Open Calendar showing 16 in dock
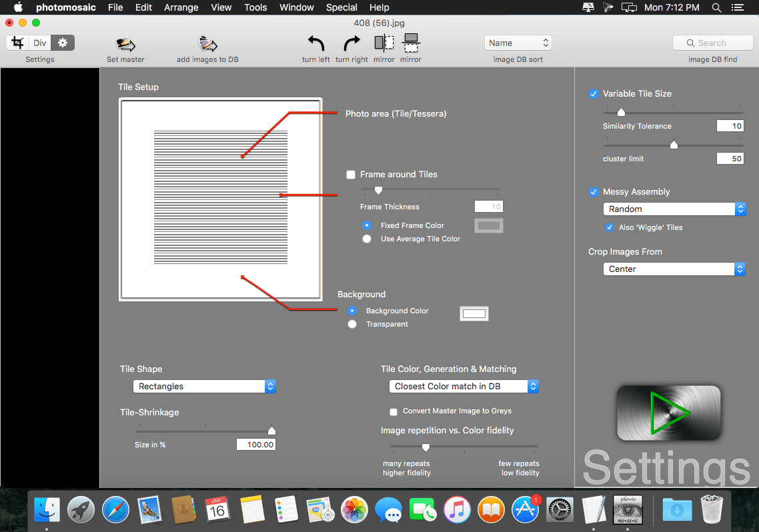 pyautogui.click(x=217, y=510)
